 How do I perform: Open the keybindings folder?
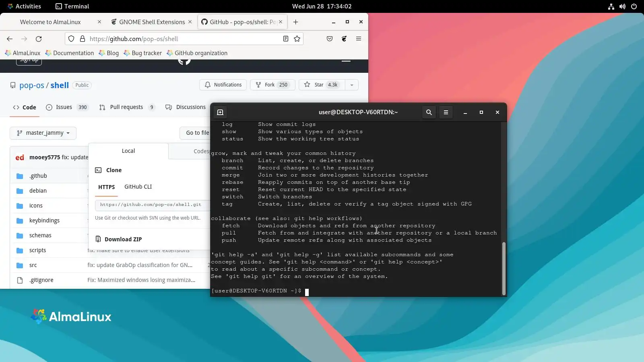44,220
